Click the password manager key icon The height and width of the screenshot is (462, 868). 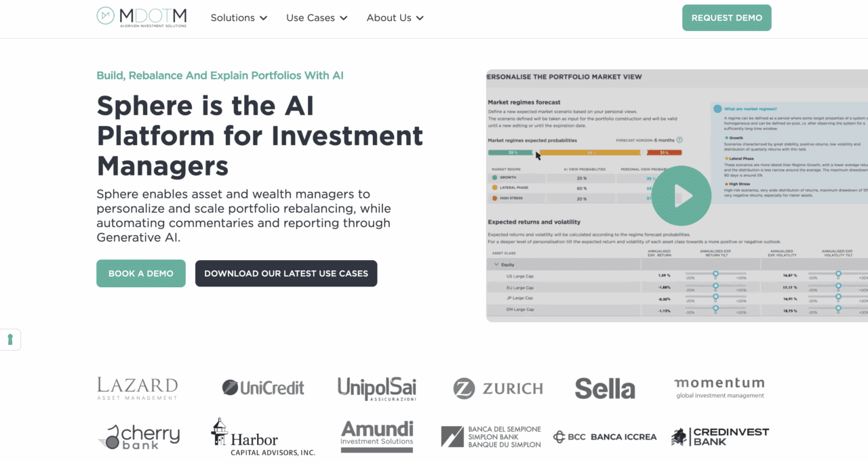(10, 339)
